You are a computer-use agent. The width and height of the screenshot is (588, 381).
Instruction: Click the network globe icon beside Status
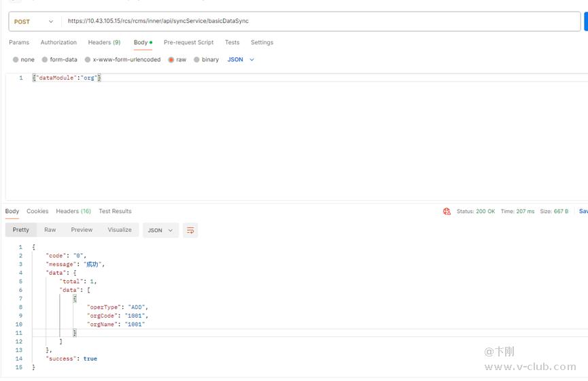coord(447,212)
